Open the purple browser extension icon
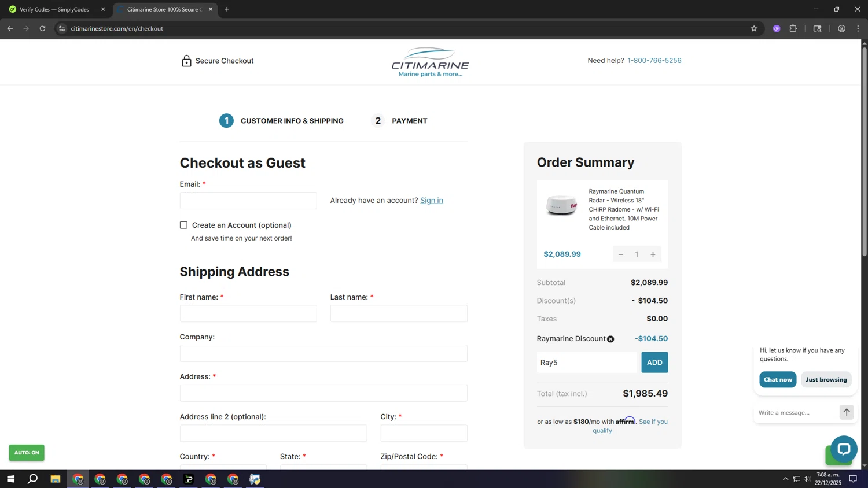The width and height of the screenshot is (868, 488). (x=777, y=28)
